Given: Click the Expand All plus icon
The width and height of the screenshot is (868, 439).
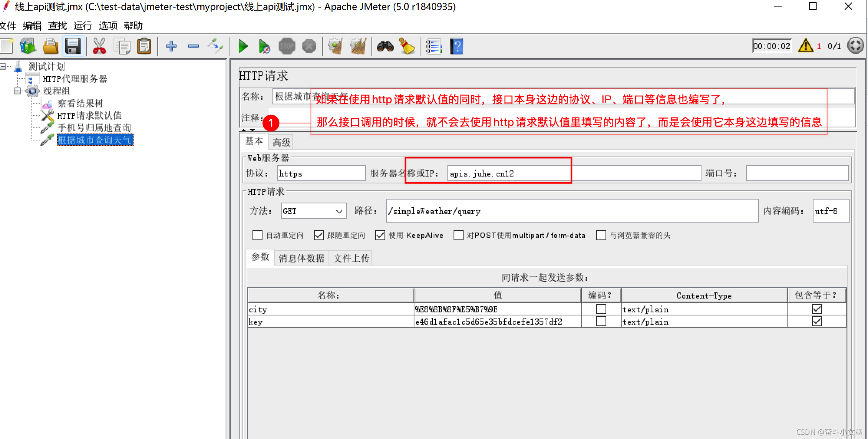Looking at the screenshot, I should [x=171, y=46].
